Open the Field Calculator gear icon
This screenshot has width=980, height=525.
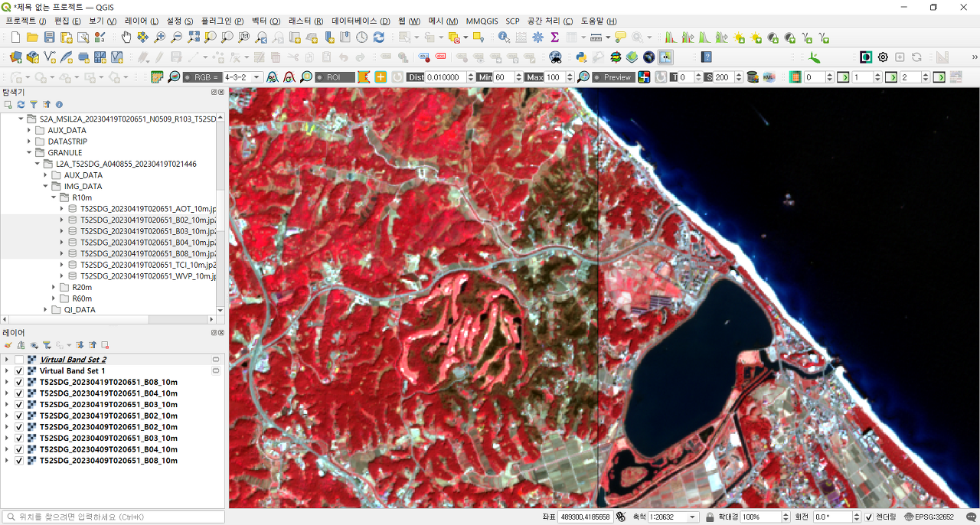[537, 37]
